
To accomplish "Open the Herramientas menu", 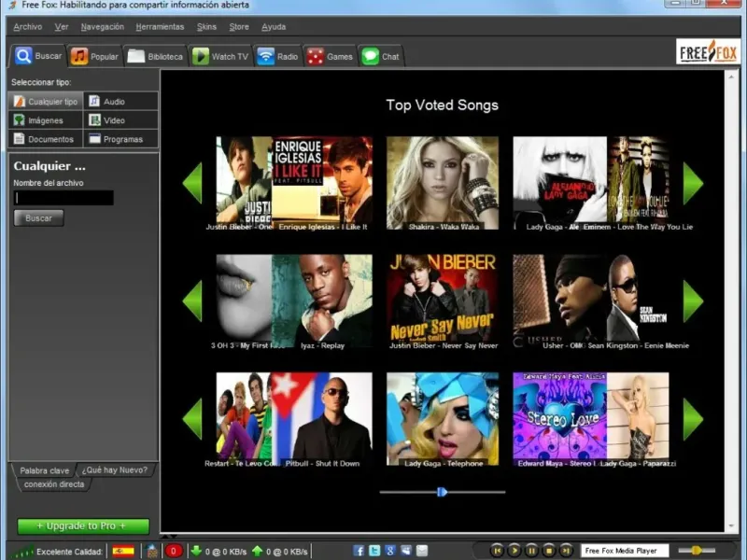I will 160,27.
